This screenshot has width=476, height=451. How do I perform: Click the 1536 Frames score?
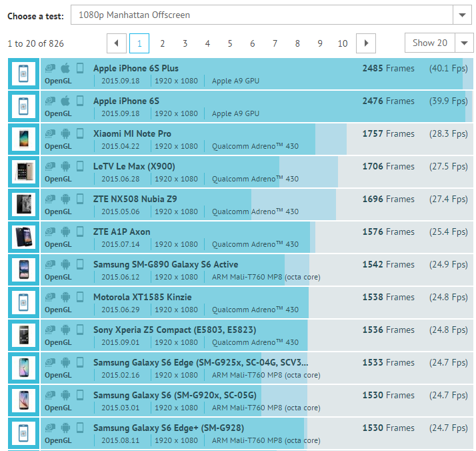tap(388, 330)
